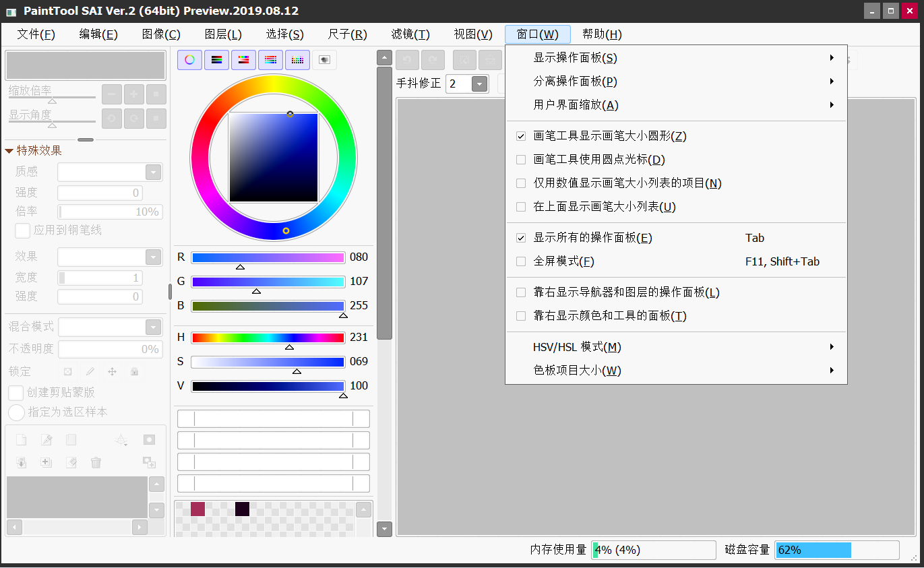Click the 不透明度 value field
The height and width of the screenshot is (568, 924).
click(x=110, y=349)
